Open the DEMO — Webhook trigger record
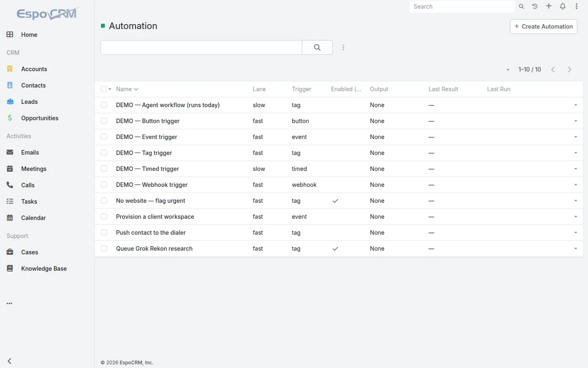Viewport: 588px width, 368px height. 152,185
